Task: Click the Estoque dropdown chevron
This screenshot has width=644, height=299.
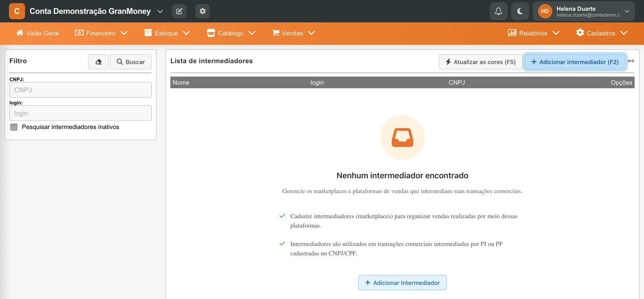Action: 186,33
